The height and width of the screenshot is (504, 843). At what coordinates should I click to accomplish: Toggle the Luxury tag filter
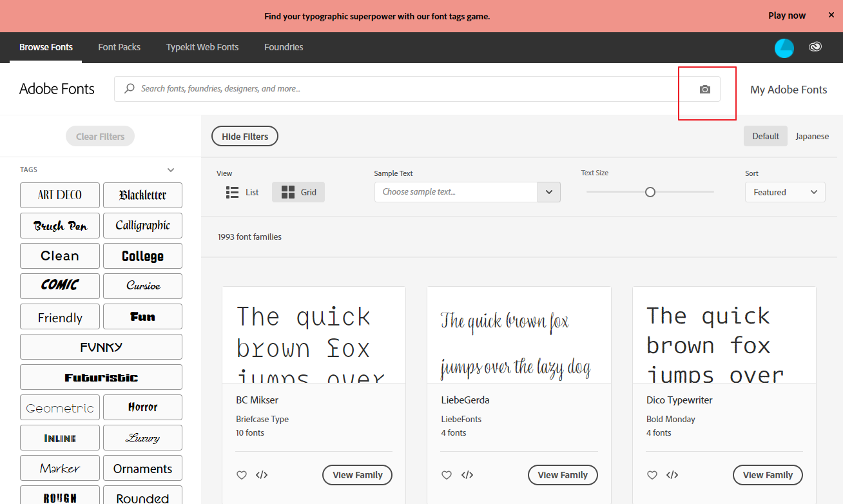point(142,438)
